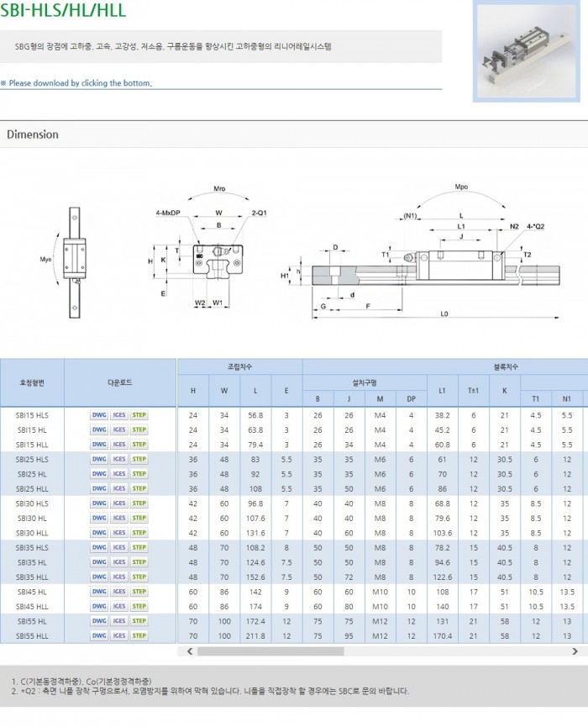Viewport: 588px width, 727px height.
Task: Download DWG file for SBI35 HLL
Action: [99, 577]
